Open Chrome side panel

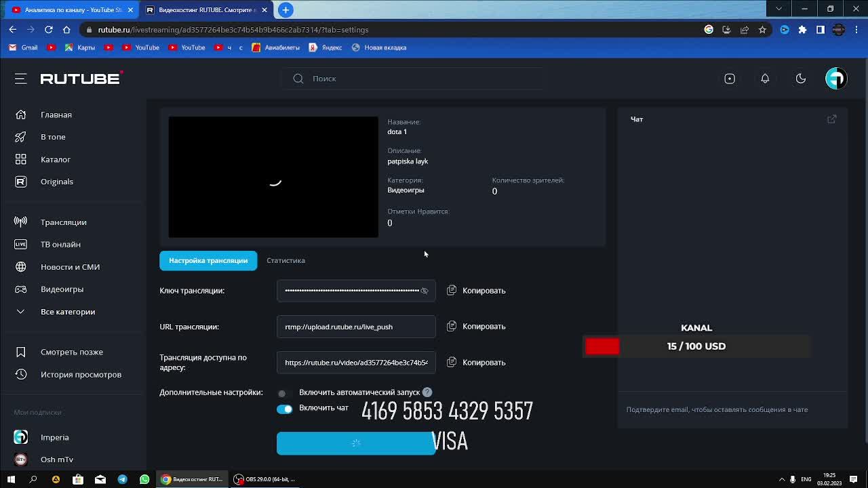pos(820,30)
